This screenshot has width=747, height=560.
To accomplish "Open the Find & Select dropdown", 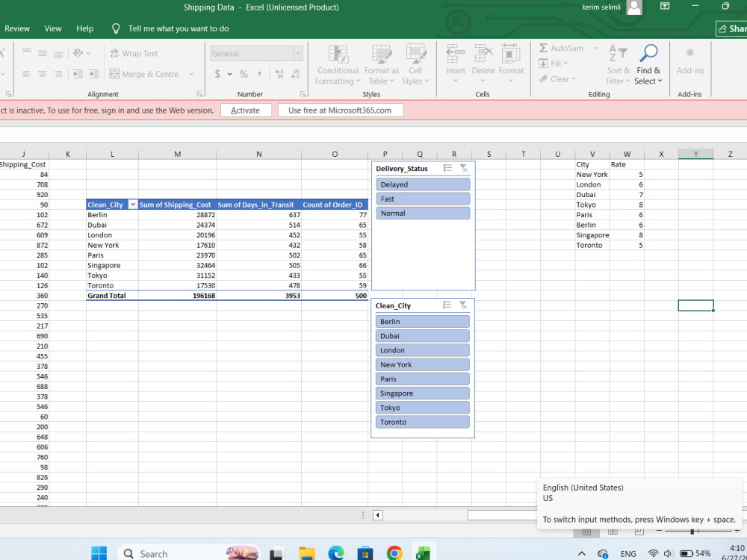I will pyautogui.click(x=648, y=65).
